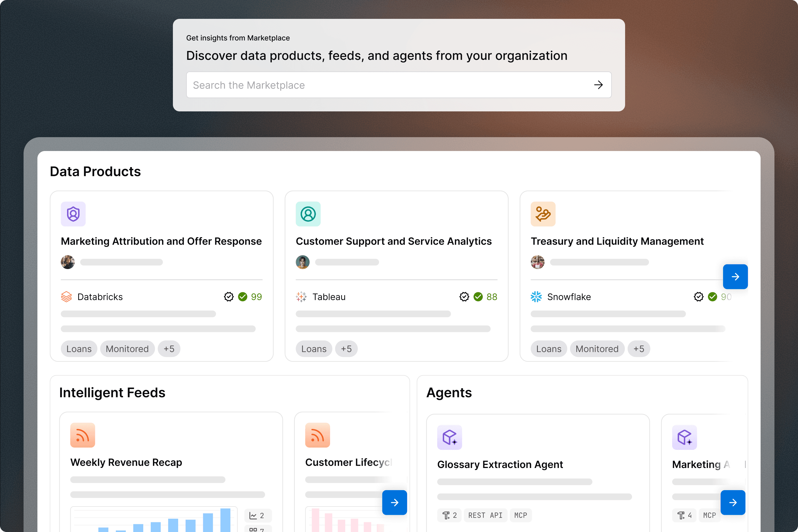Click verified badge icon beside score 99
798x532 pixels.
coord(229,297)
